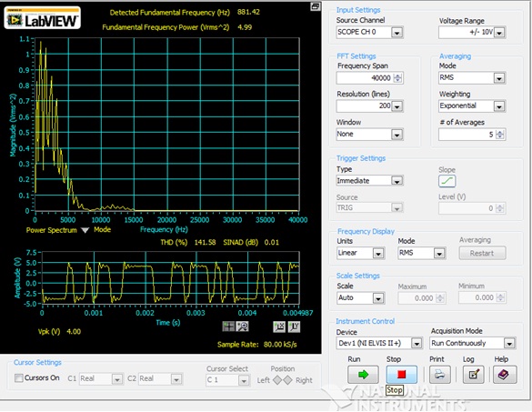Click the green Run arrow button

363,375
